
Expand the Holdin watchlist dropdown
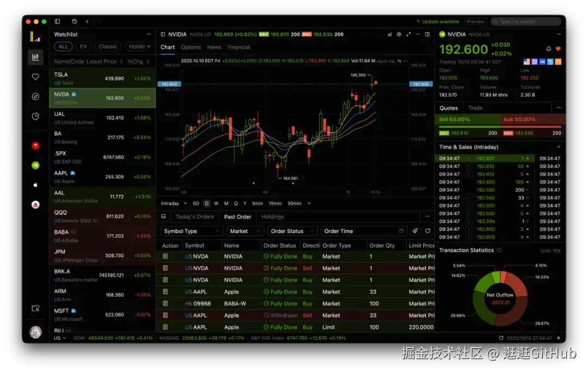(139, 46)
